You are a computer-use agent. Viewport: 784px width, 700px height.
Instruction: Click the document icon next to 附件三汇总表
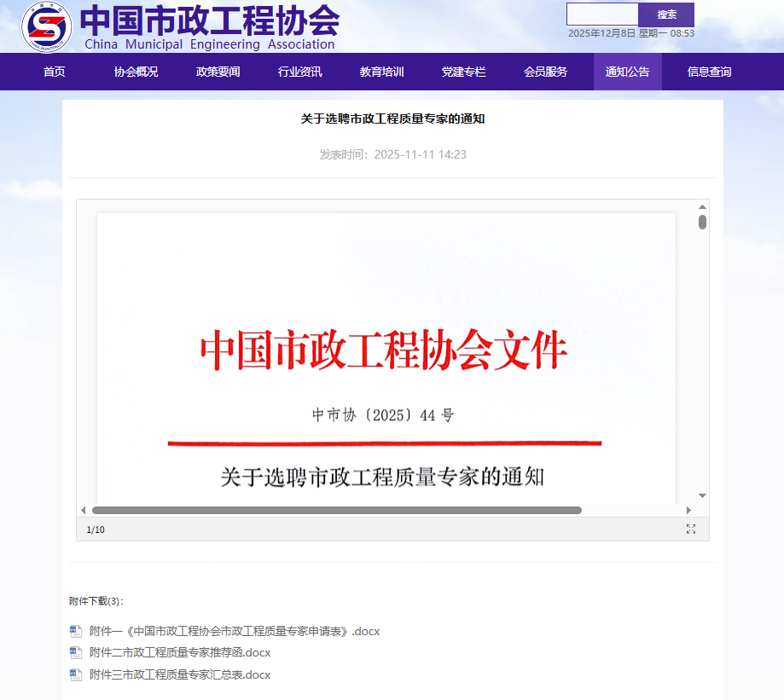click(x=76, y=674)
